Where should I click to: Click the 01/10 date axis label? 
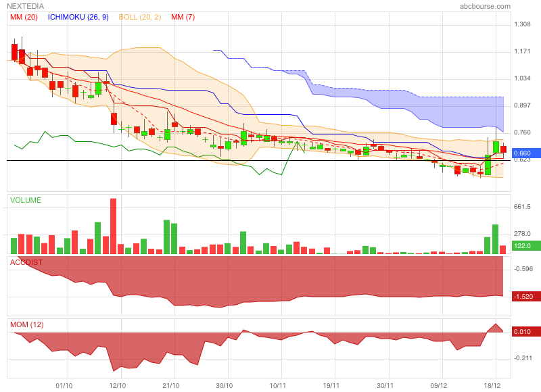pos(64,385)
